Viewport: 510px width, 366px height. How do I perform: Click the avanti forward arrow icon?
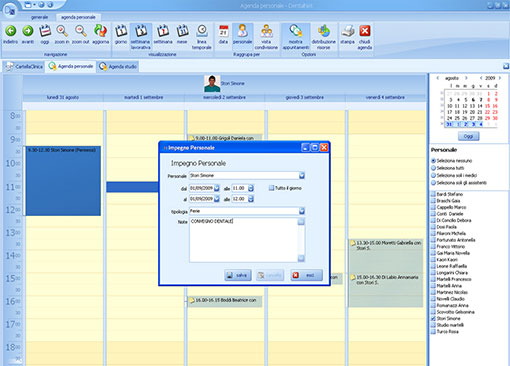point(28,31)
